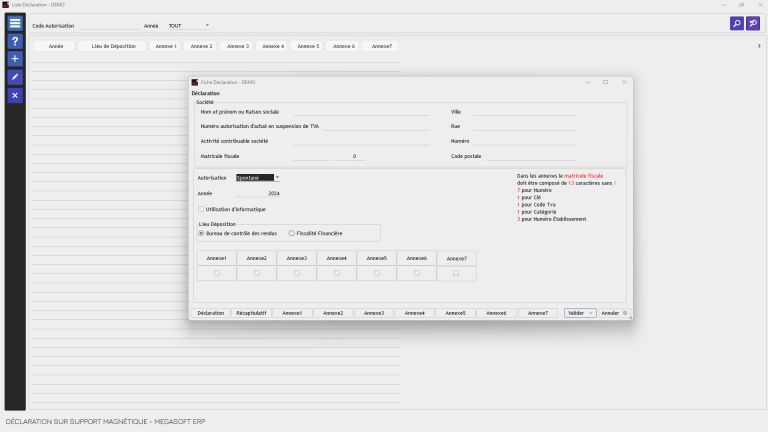Click the plus icon to add a declaration
Screen dimensions: 768x432
coord(15,59)
